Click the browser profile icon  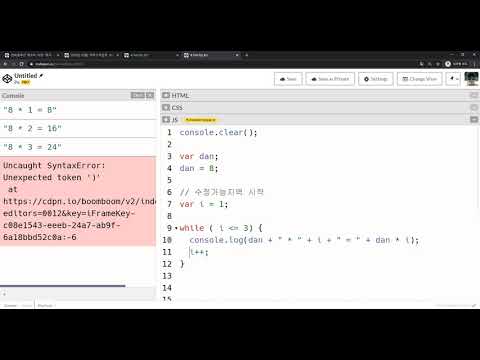tap(448, 64)
